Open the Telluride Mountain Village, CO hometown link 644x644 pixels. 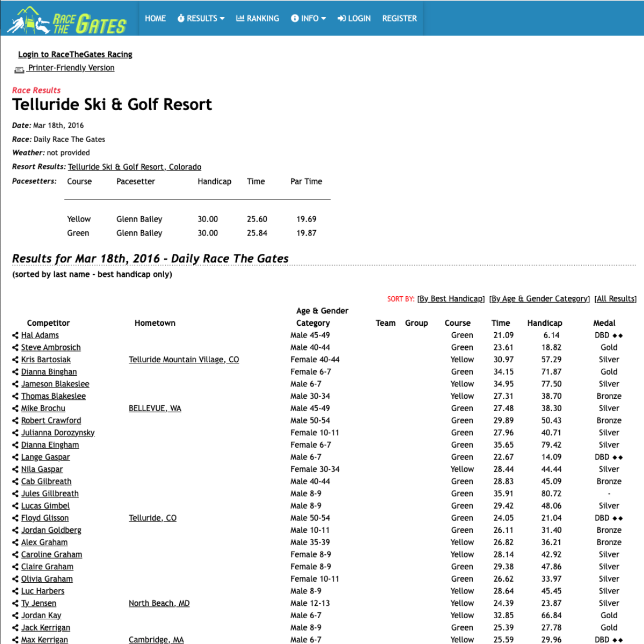pyautogui.click(x=184, y=360)
